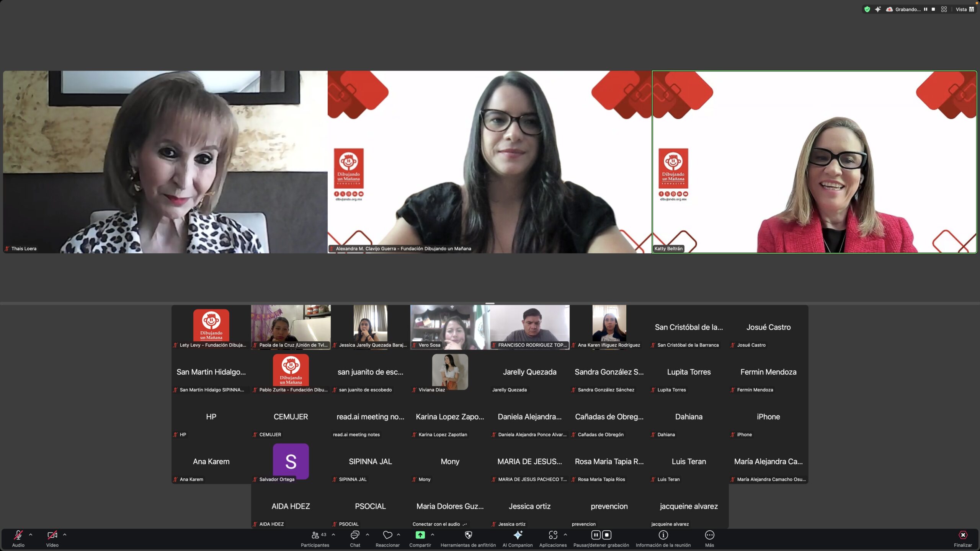Toggle microphone with Audio button
This screenshot has width=980, height=551.
(18, 535)
